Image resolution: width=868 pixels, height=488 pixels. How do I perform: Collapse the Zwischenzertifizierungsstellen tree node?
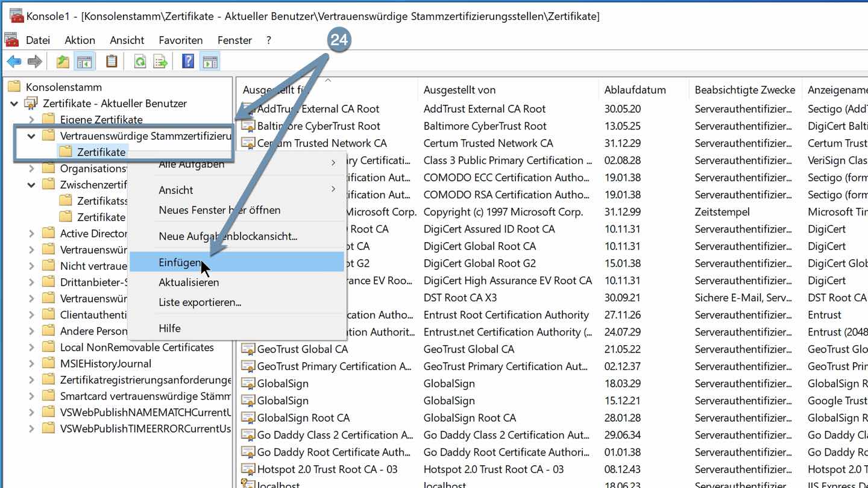pyautogui.click(x=31, y=184)
